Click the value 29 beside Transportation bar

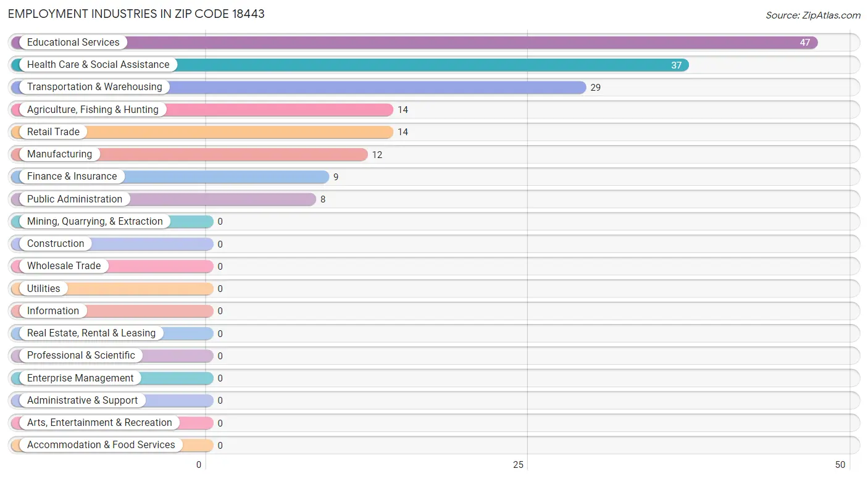pyautogui.click(x=596, y=88)
